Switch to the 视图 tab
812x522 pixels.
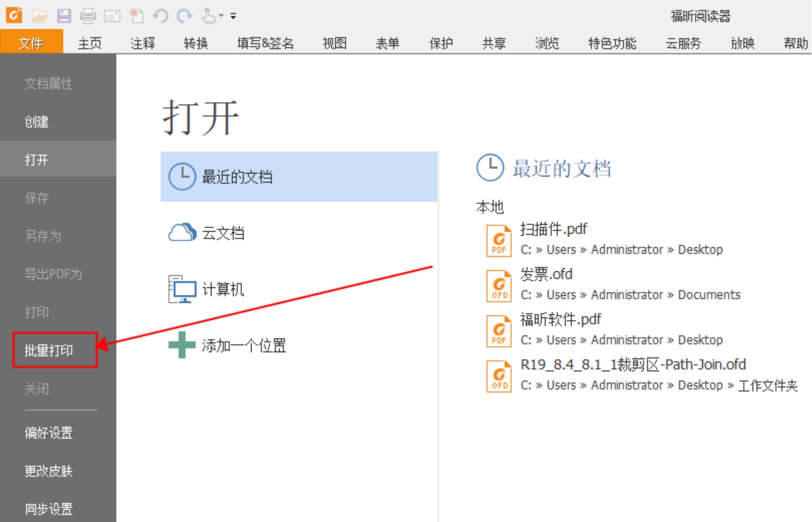[335, 43]
